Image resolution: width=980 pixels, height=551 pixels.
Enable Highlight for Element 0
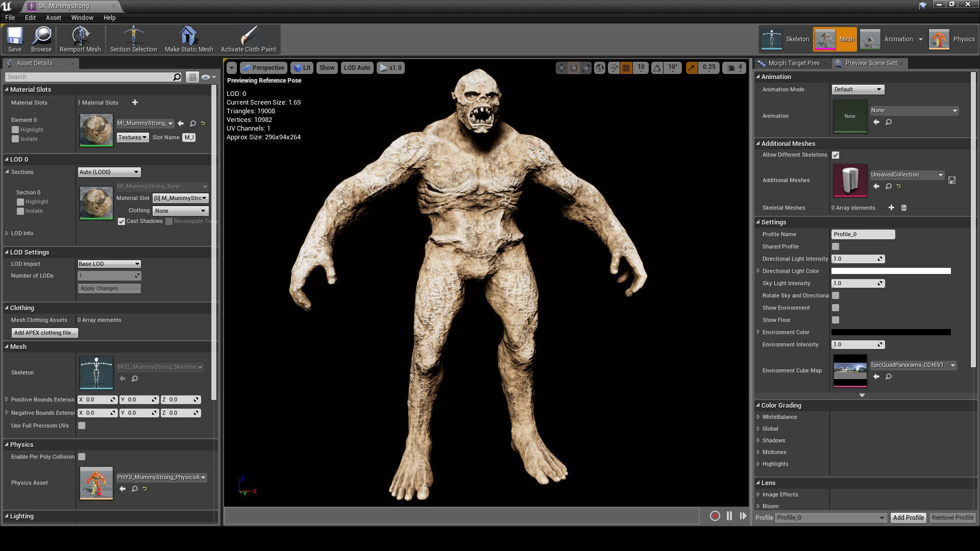[15, 130]
